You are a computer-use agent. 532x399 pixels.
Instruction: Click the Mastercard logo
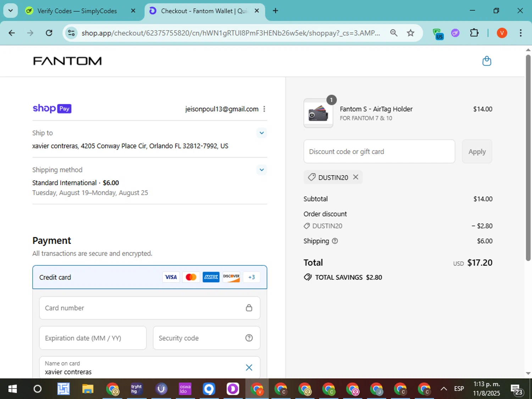[191, 277]
